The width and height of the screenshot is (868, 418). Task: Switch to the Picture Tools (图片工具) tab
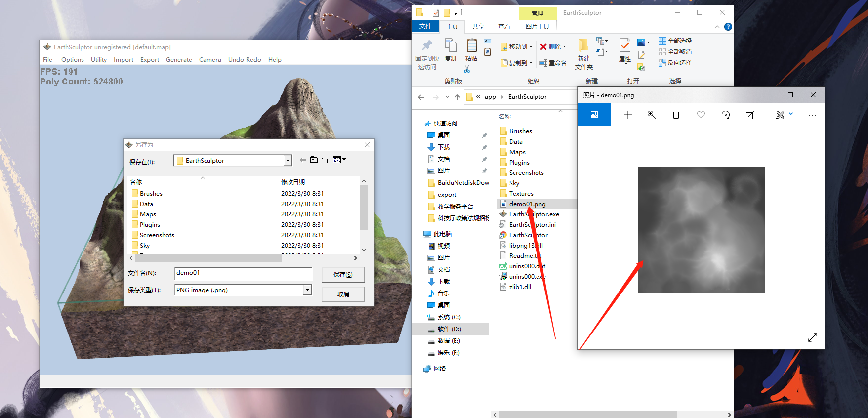pyautogui.click(x=537, y=26)
